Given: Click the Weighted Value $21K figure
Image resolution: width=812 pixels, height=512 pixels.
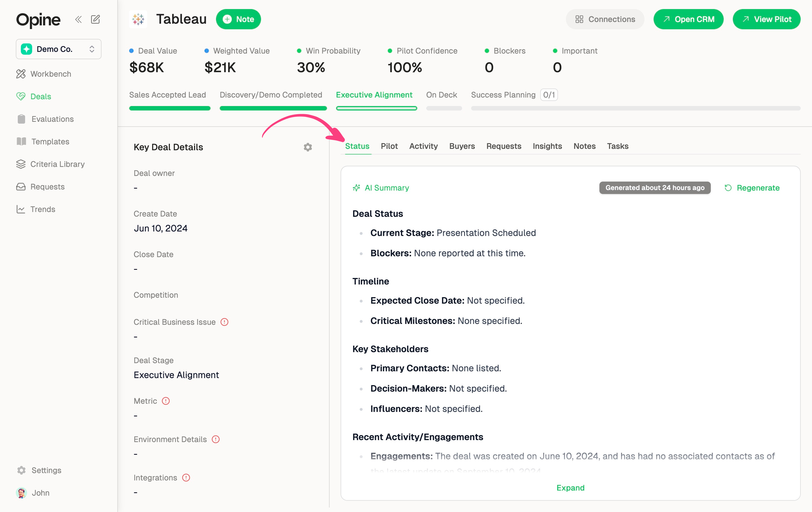Looking at the screenshot, I should tap(220, 67).
